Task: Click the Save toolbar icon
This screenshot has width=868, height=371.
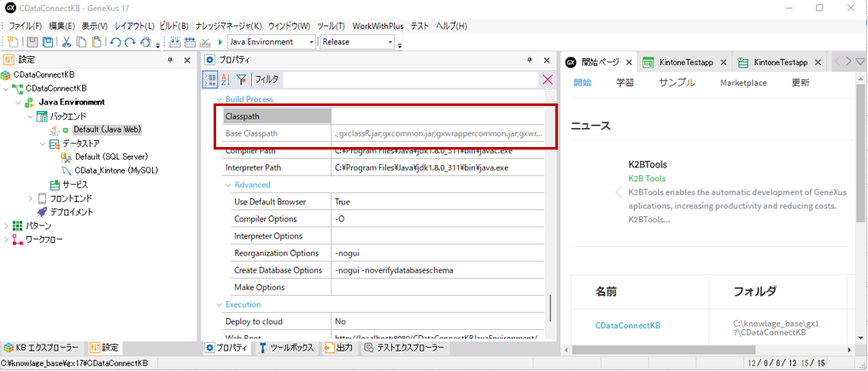Action: pos(32,42)
